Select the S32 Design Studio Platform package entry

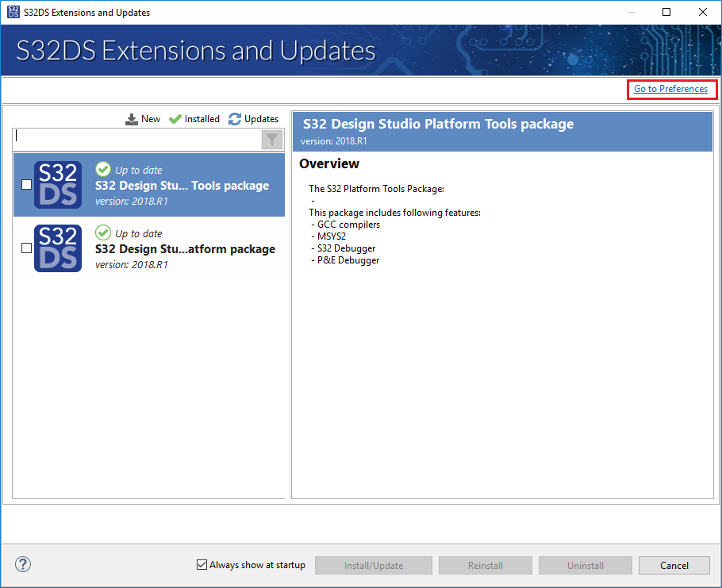185,249
